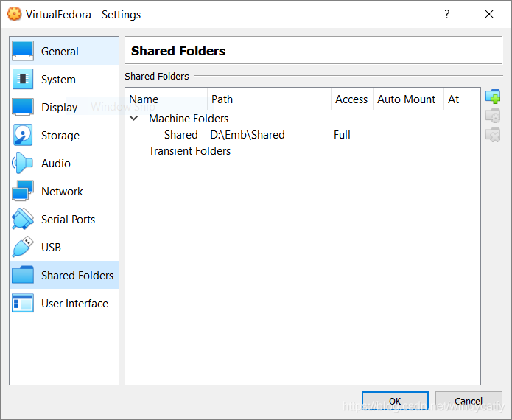
Task: Open the Network monitors icon
Action: point(23,191)
